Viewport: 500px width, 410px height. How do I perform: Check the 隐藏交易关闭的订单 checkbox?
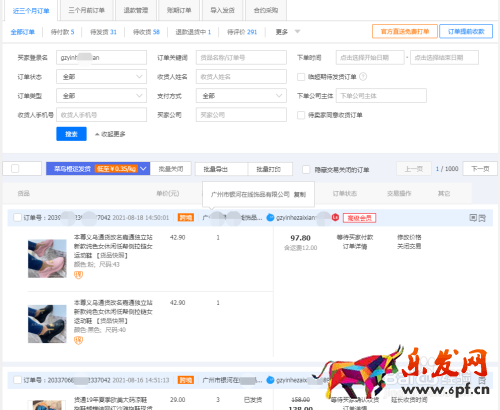pos(306,169)
